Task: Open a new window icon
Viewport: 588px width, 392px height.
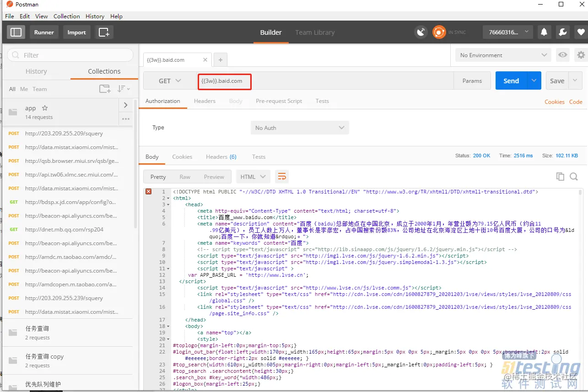Action: (x=104, y=32)
